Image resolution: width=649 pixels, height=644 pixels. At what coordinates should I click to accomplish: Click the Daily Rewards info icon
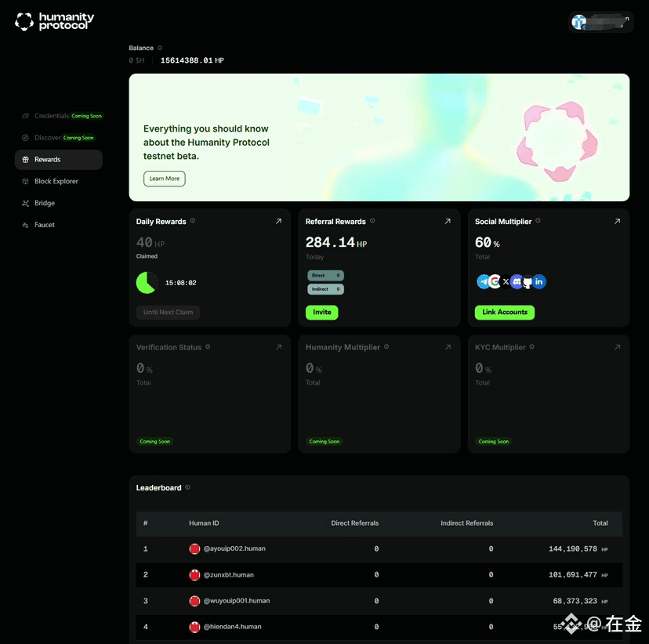(x=193, y=221)
